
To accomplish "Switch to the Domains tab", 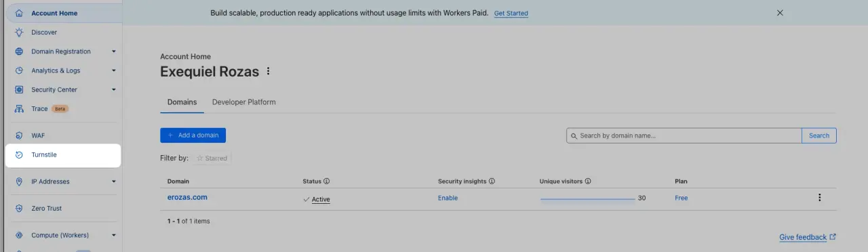I will click(182, 102).
